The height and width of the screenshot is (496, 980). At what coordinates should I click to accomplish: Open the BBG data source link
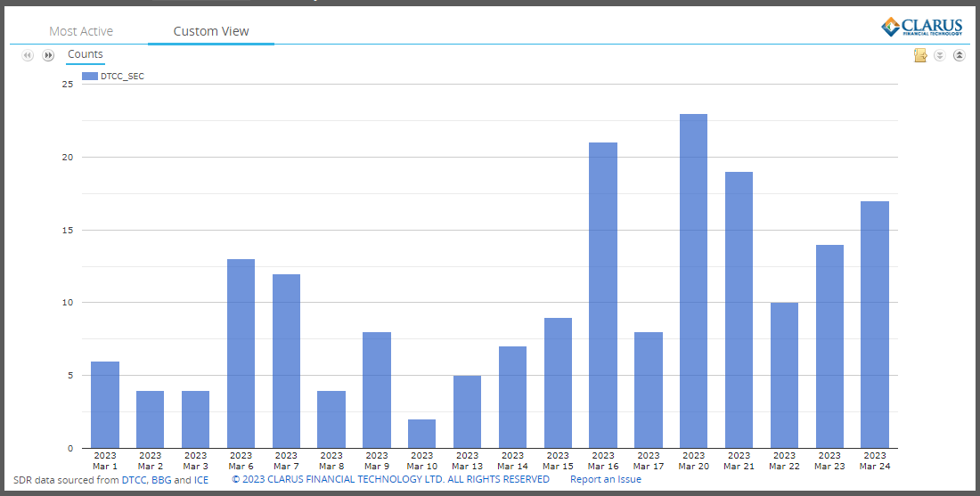[x=161, y=480]
